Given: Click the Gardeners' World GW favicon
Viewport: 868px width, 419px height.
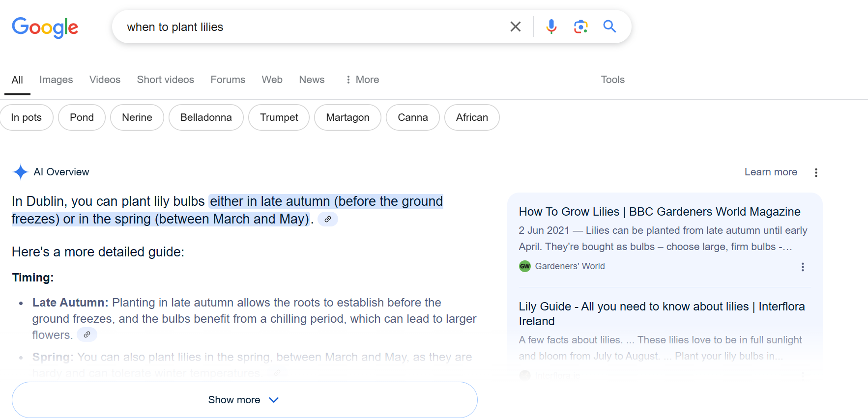Looking at the screenshot, I should 525,266.
